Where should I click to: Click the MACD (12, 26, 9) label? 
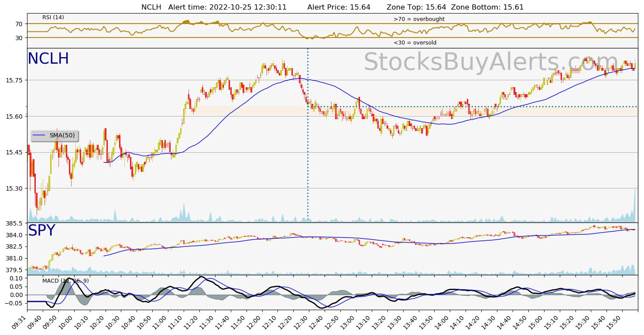[65, 281]
